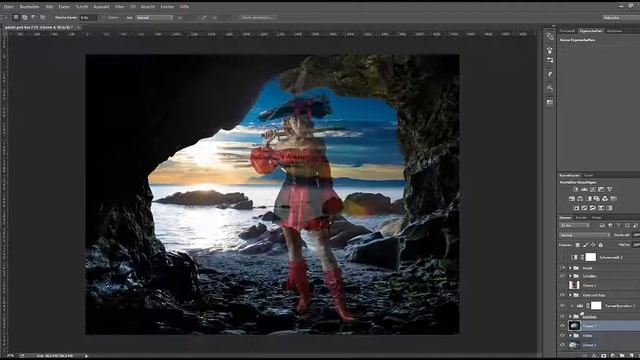Switch to the Eigenschaften tab
The image size is (640, 360).
(591, 31)
